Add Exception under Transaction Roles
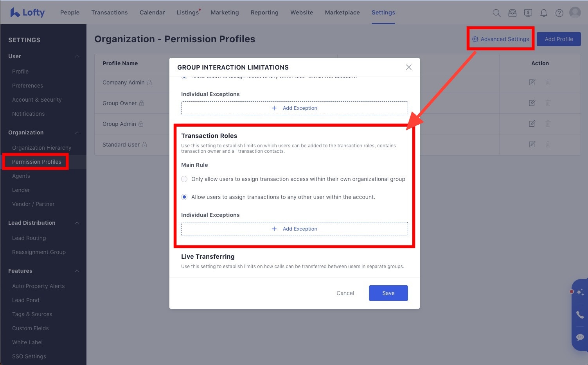 294,229
